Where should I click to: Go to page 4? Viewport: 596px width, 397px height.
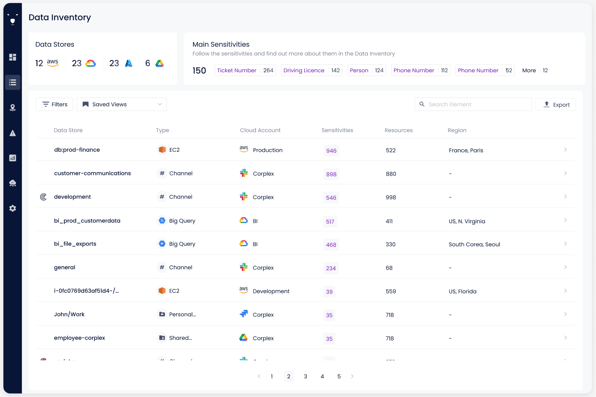click(322, 376)
